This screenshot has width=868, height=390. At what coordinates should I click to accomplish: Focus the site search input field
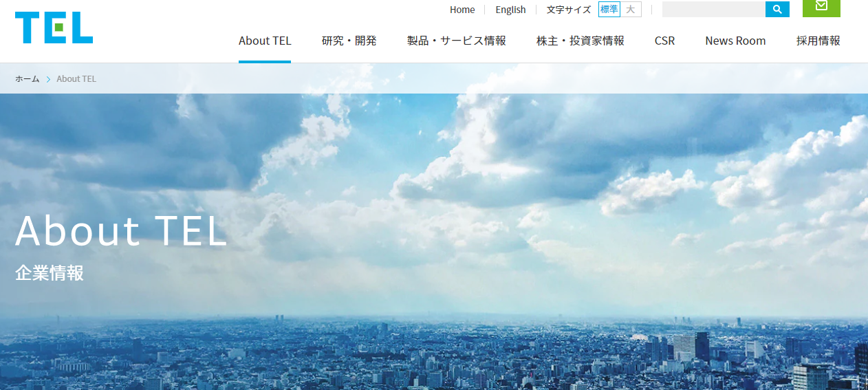[714, 10]
